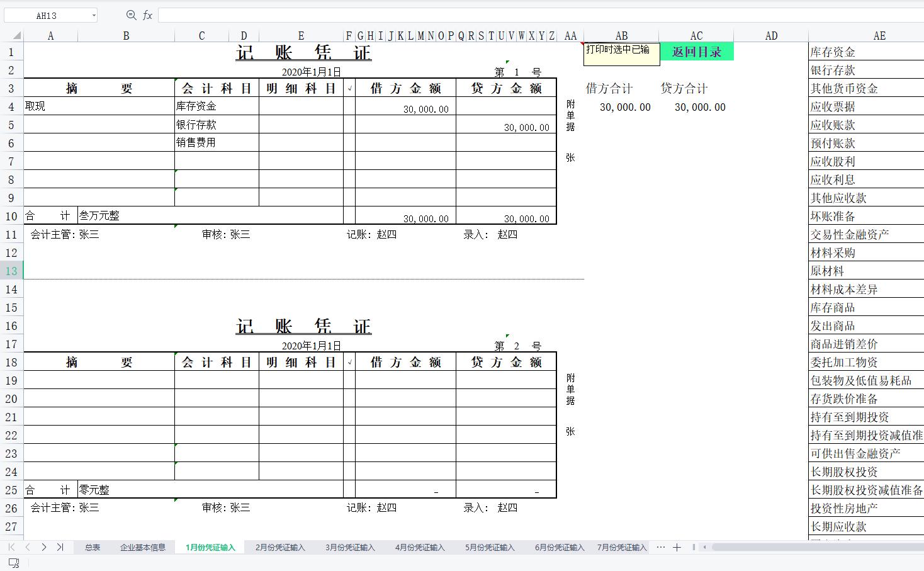Screen dimensions: 924x571
Task: Select 坏账准备 in the account list
Action: [x=866, y=216]
